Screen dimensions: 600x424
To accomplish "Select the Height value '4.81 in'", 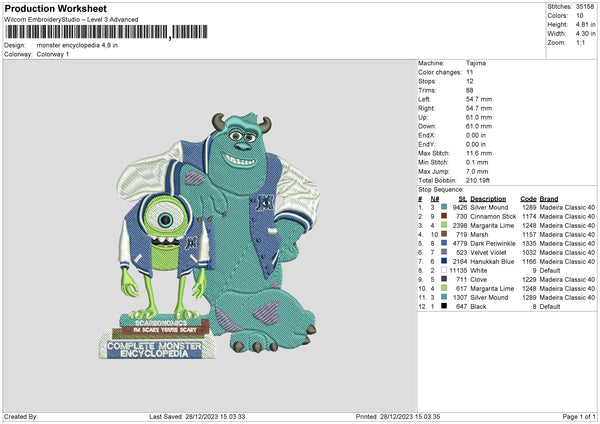I will (585, 24).
